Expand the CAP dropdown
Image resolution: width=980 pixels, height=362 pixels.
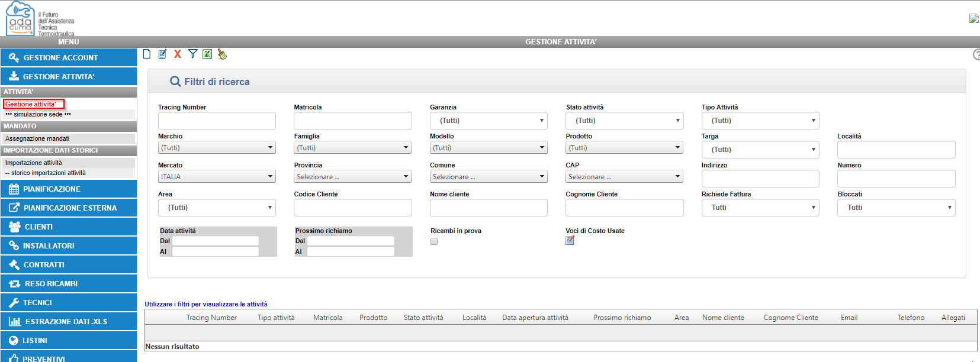click(x=624, y=177)
